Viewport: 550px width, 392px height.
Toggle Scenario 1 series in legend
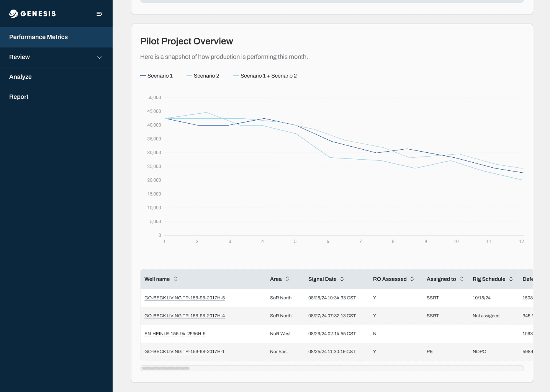157,76
